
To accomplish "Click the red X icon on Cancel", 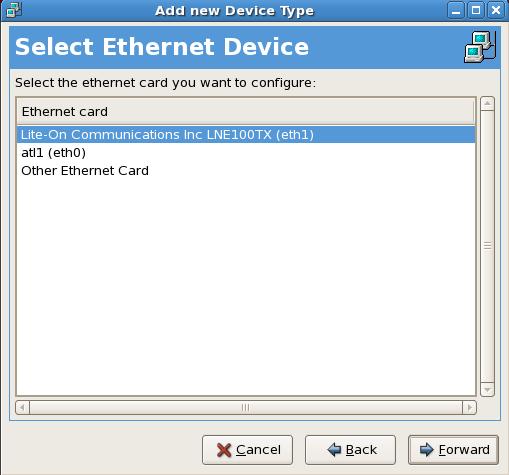I will click(x=224, y=450).
